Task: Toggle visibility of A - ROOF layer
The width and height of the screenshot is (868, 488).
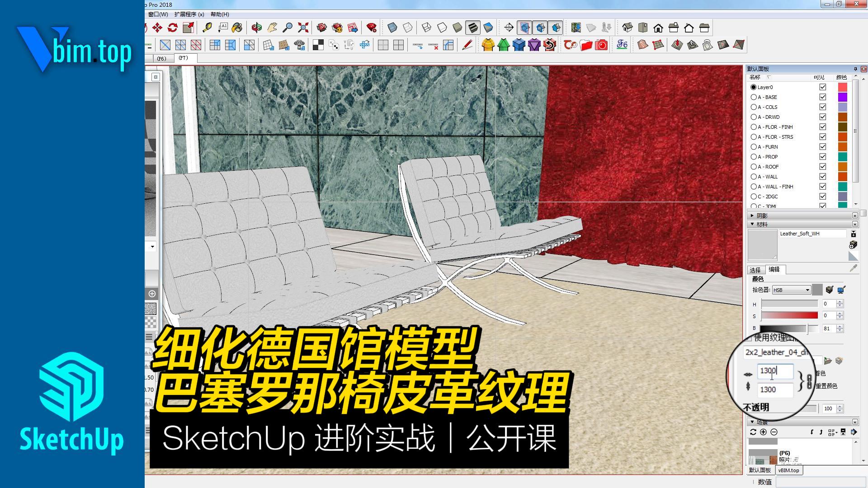Action: (x=822, y=167)
